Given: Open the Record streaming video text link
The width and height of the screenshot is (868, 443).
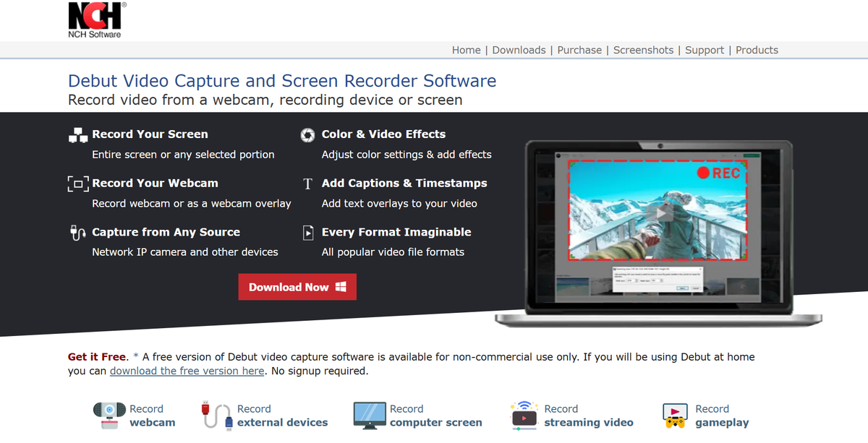Looking at the screenshot, I should [588, 416].
